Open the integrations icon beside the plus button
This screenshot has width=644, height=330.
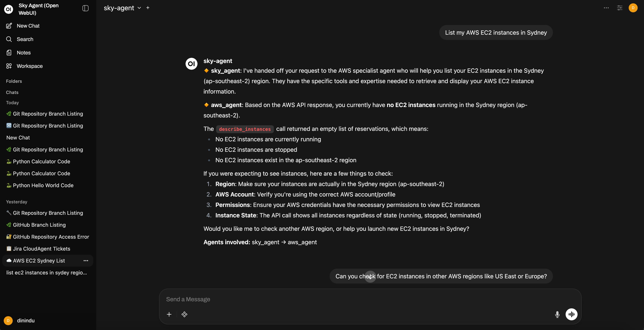pos(184,314)
